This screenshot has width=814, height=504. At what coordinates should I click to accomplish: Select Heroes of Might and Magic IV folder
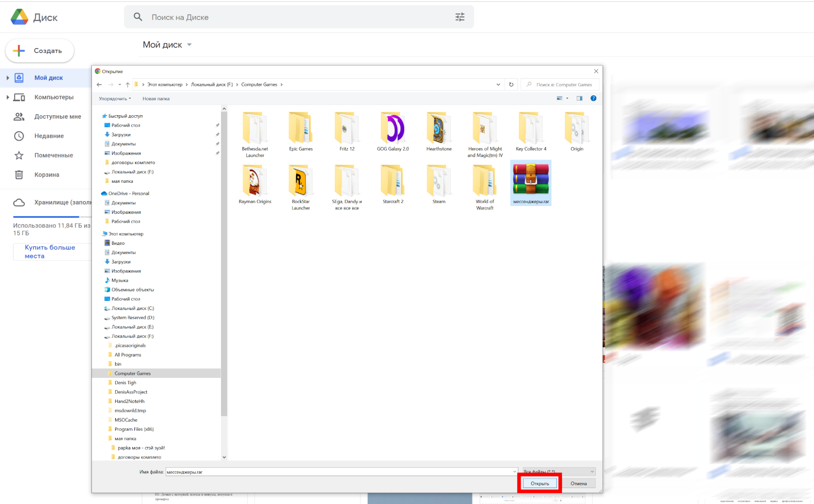coord(485,134)
